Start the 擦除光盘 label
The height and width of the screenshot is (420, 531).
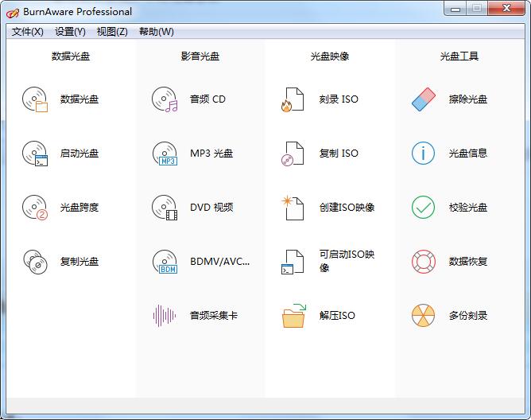point(468,99)
